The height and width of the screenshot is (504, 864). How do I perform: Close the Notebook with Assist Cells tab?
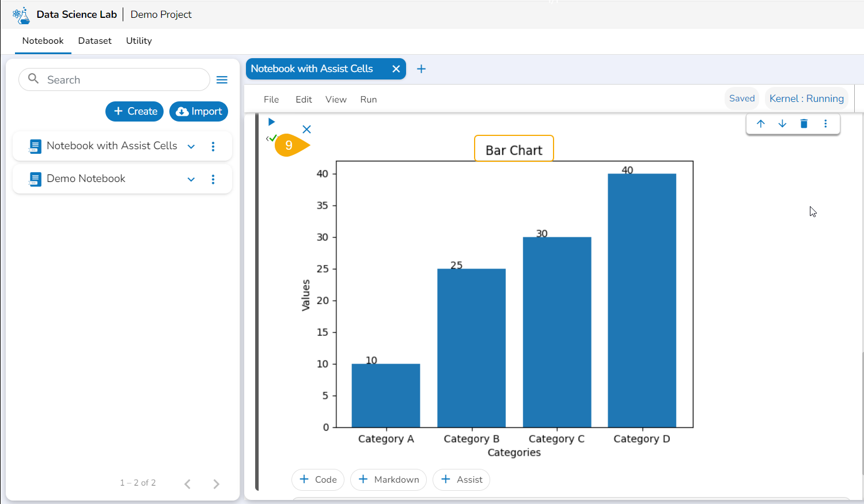(396, 69)
